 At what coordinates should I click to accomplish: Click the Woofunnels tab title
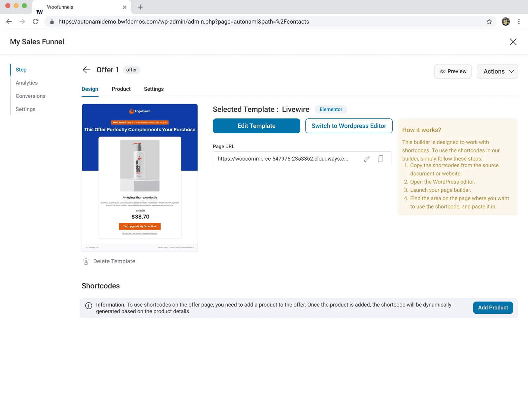coord(60,7)
